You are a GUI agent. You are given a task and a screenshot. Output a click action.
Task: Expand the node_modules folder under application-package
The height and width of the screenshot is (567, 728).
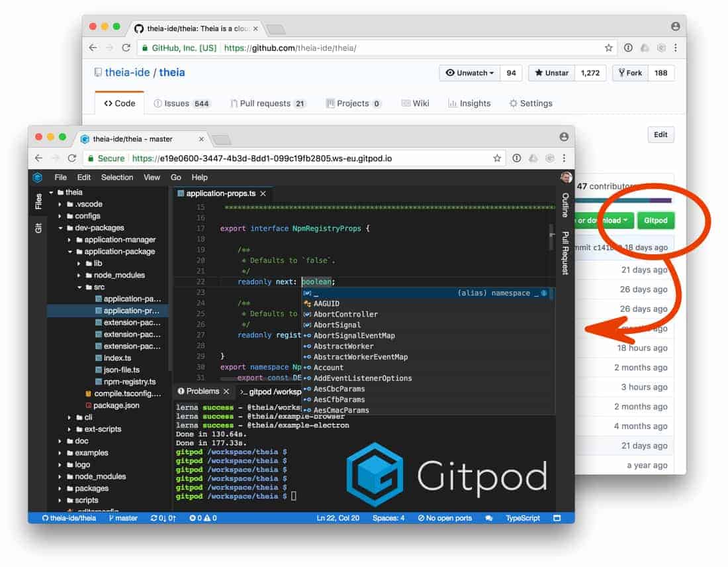coord(79,276)
